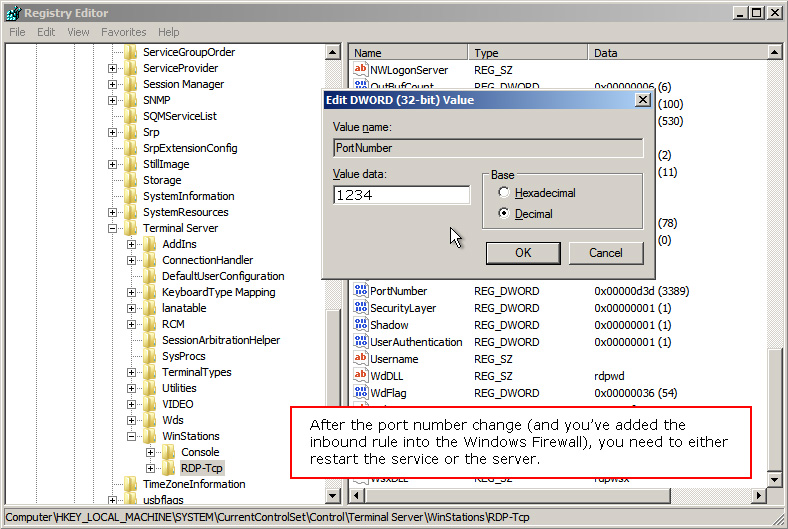The width and height of the screenshot is (788, 529).
Task: Select the SessionArbitrationHelper tree item
Action: (x=221, y=340)
